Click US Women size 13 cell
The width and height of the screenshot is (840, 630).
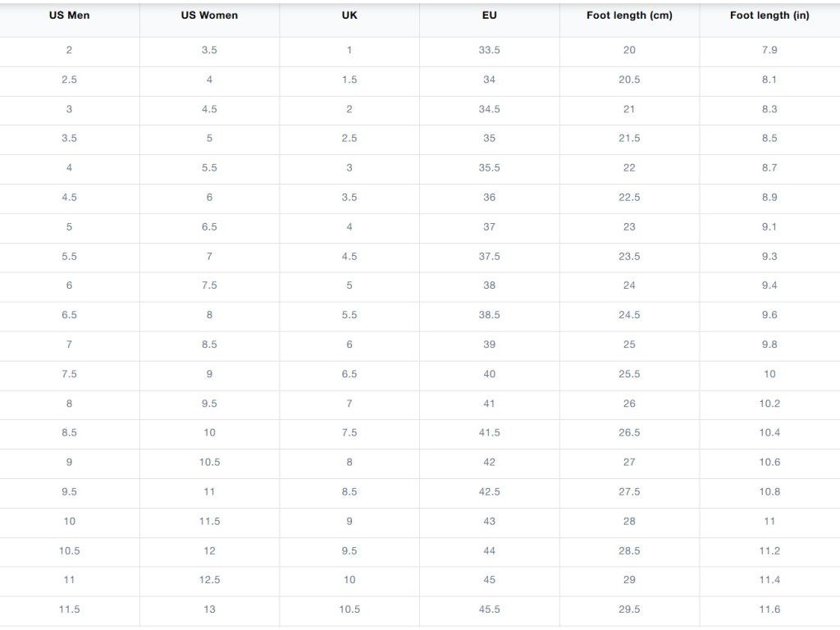tap(209, 609)
